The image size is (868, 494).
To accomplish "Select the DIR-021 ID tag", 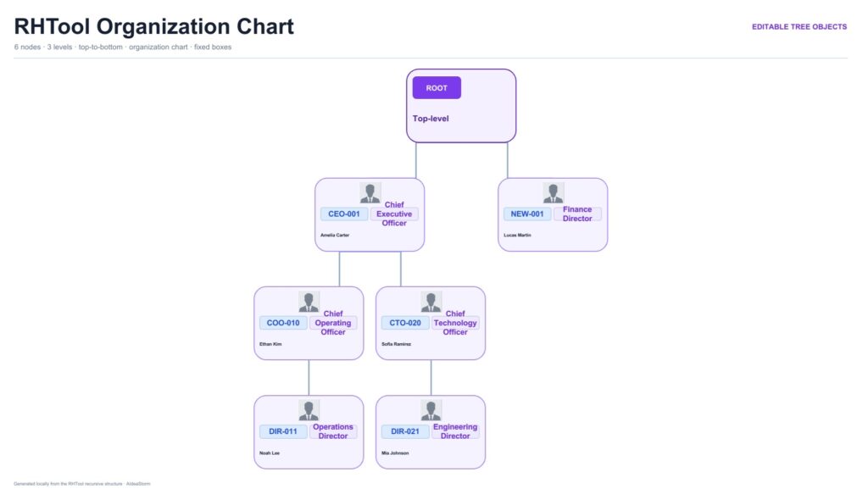I will [x=405, y=431].
